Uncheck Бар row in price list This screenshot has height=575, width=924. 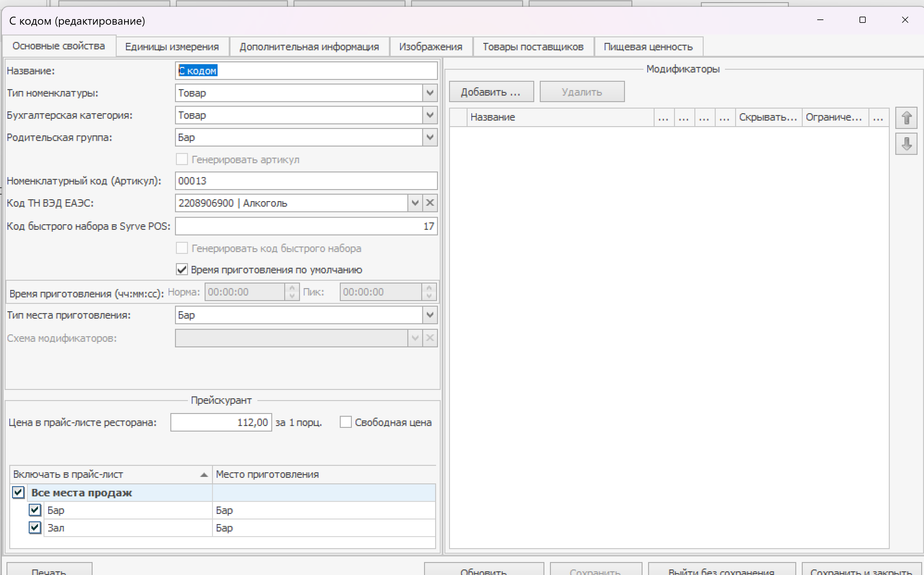(x=35, y=510)
